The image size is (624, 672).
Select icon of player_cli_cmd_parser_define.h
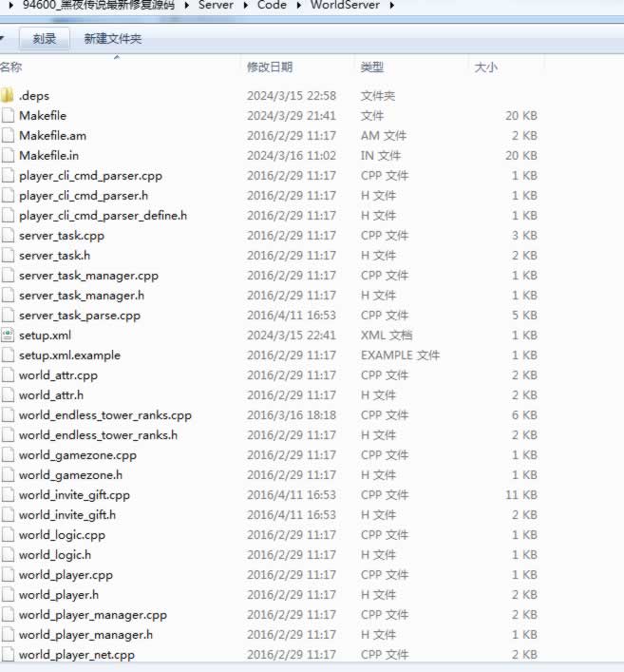(8, 215)
